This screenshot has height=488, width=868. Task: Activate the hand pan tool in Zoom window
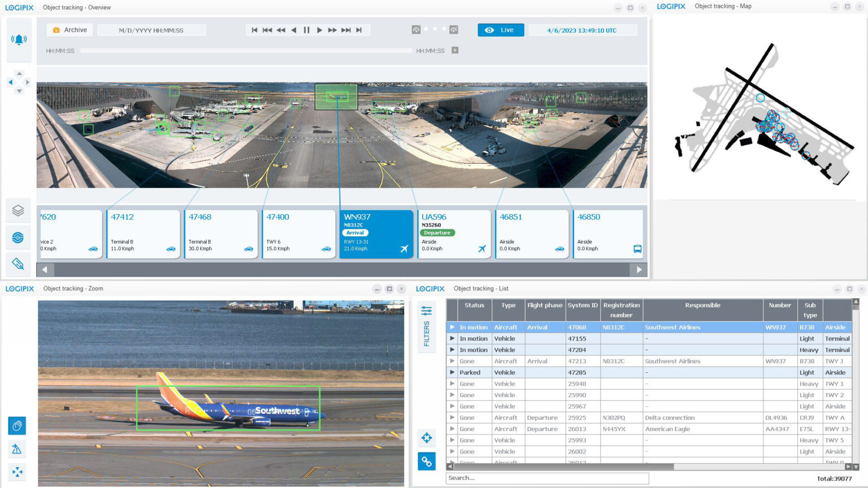coord(17,425)
